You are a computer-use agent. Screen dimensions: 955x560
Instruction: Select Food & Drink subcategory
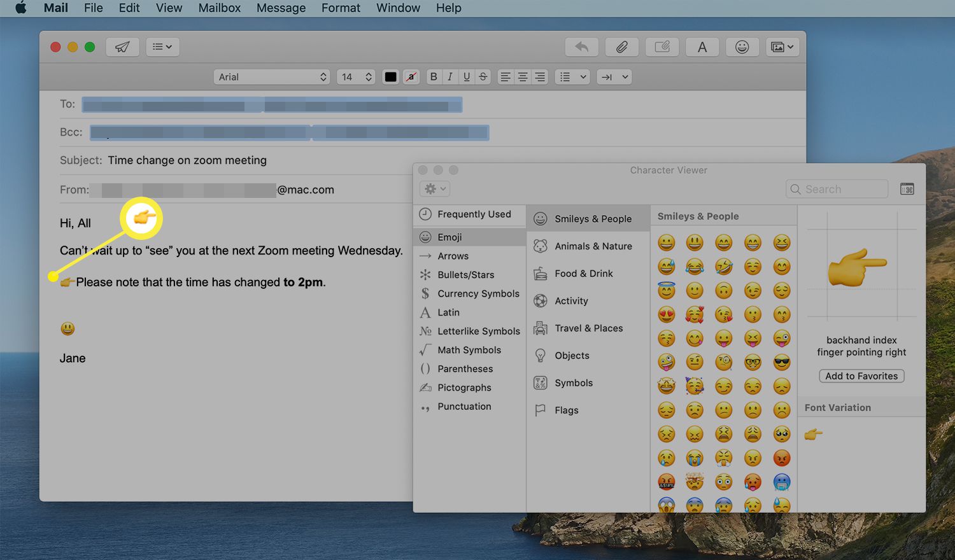tap(588, 274)
